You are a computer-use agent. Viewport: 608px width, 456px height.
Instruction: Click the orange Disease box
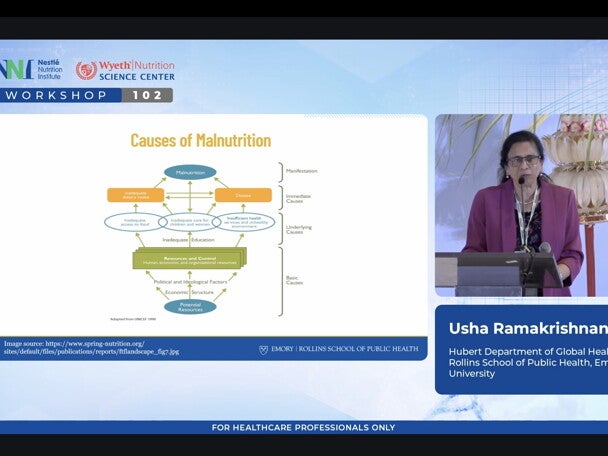coord(242,195)
